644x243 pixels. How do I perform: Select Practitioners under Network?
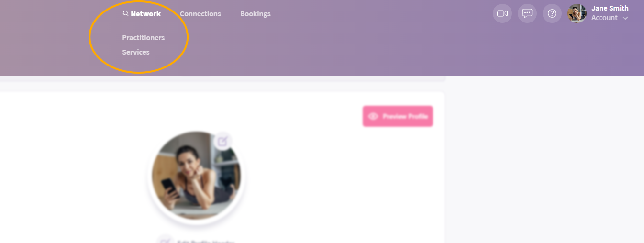point(144,38)
